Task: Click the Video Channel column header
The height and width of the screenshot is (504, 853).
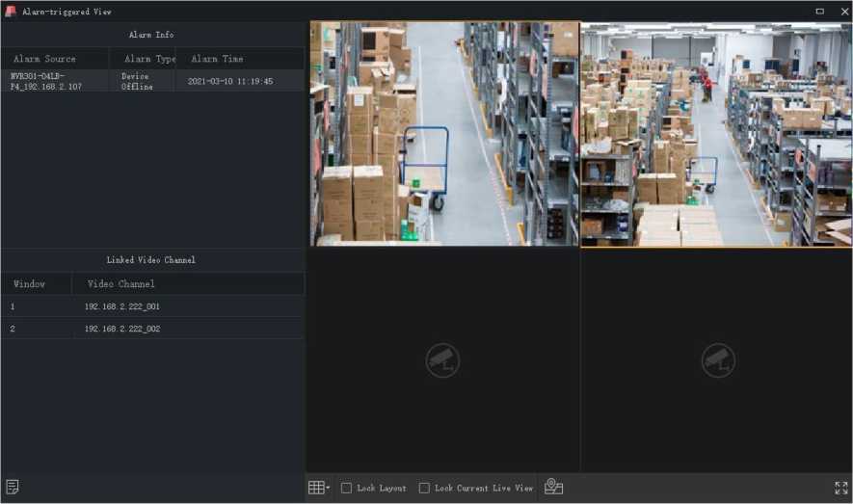Action: click(121, 284)
